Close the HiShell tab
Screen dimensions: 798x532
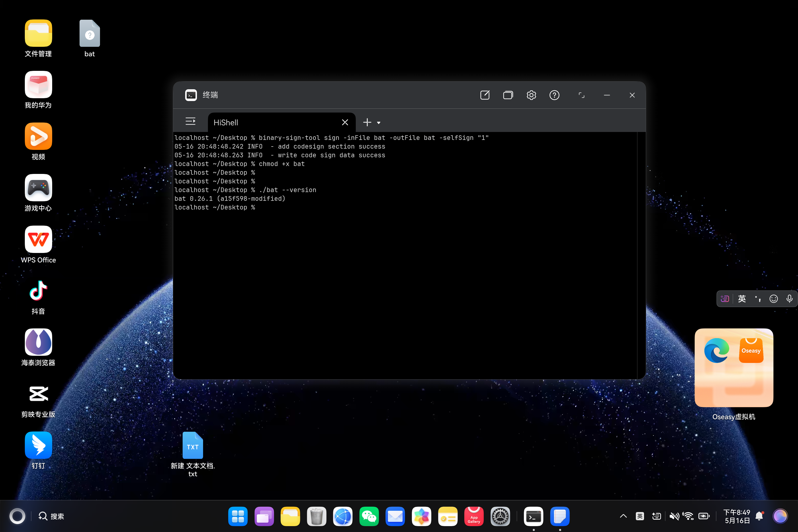point(345,123)
